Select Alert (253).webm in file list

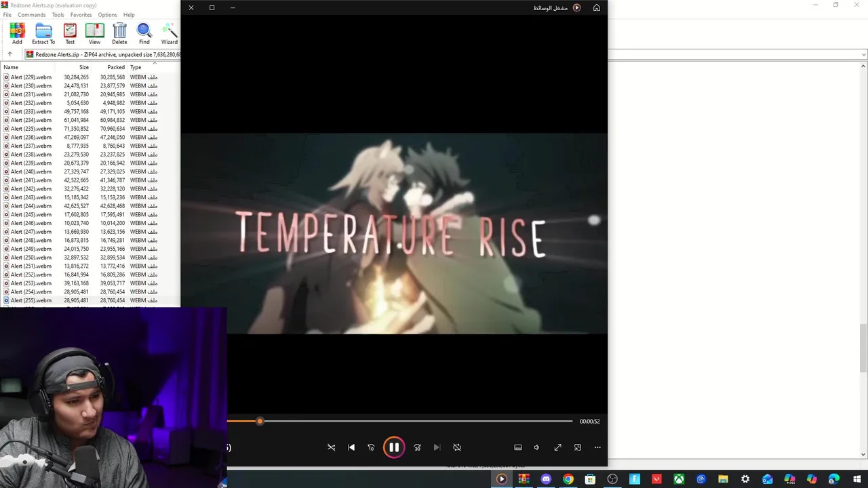tap(31, 283)
